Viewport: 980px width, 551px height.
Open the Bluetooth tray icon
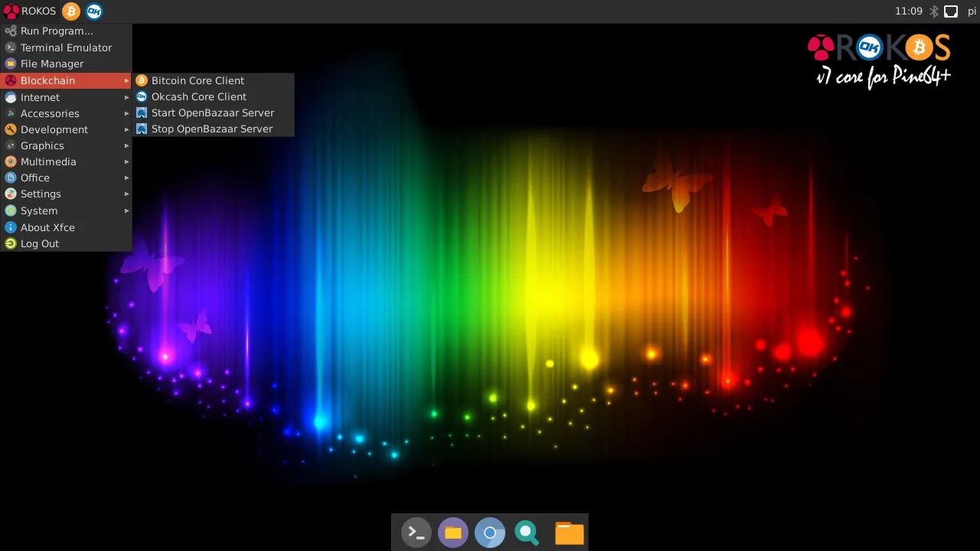pyautogui.click(x=934, y=11)
